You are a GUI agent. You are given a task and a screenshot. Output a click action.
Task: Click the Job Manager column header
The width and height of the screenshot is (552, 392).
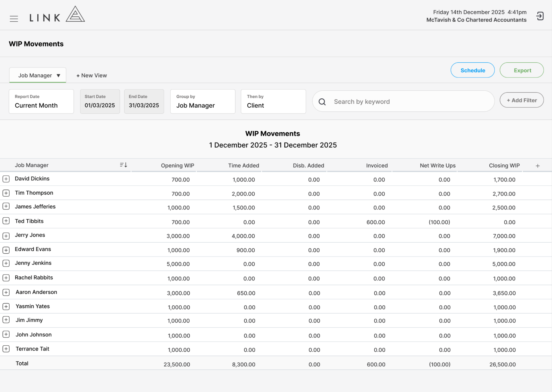coord(32,165)
